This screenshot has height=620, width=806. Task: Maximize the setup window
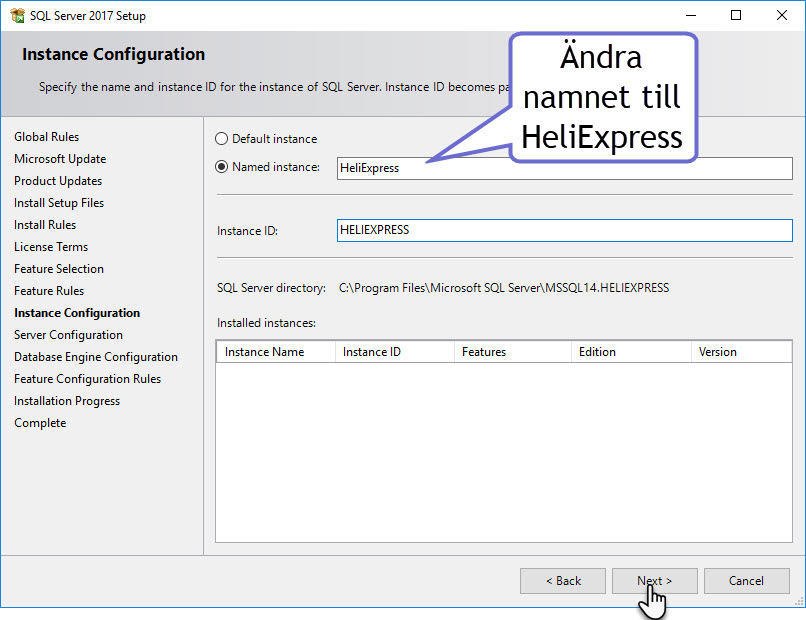click(736, 15)
